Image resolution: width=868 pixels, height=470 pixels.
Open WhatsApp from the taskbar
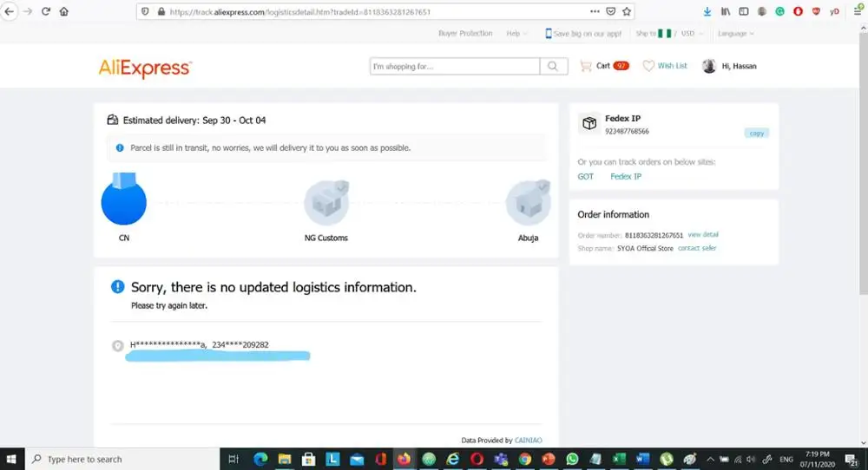(x=572, y=459)
